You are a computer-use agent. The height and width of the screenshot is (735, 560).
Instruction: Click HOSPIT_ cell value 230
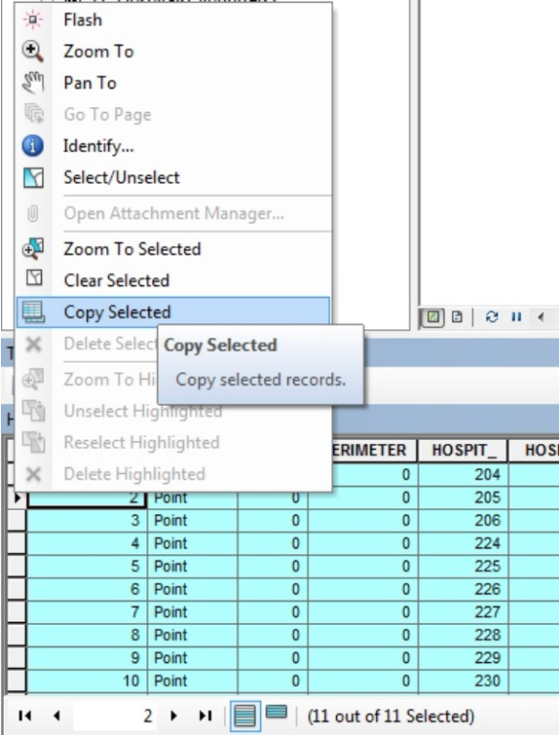[463, 681]
